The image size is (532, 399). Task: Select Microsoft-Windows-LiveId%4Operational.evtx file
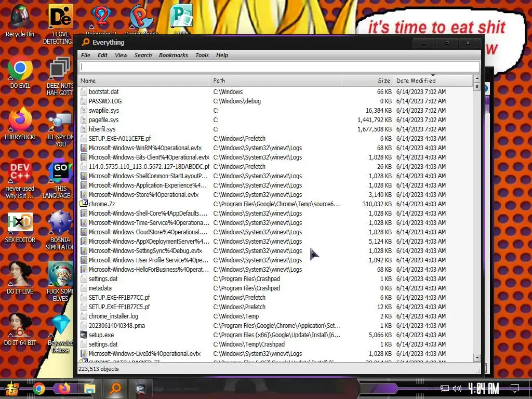[x=276, y=353]
